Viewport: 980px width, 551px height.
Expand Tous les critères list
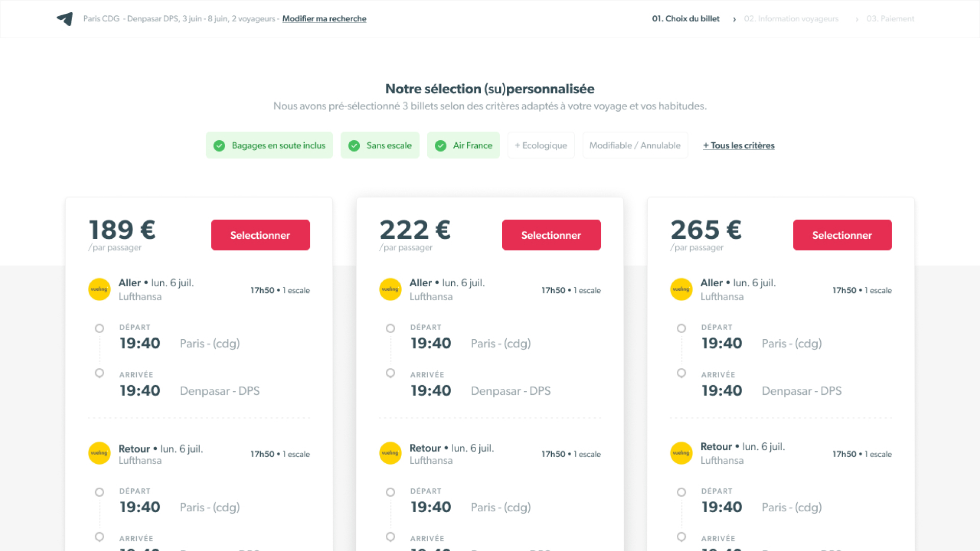click(x=739, y=145)
